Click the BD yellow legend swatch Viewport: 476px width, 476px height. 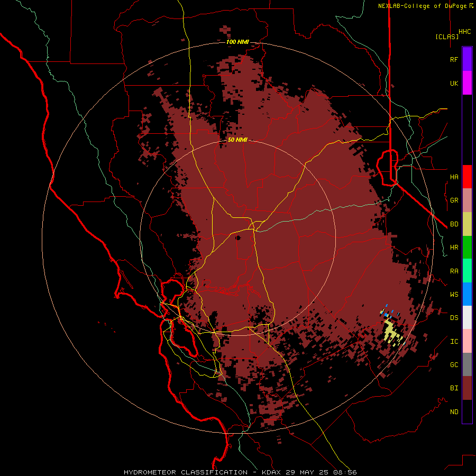coord(467,224)
